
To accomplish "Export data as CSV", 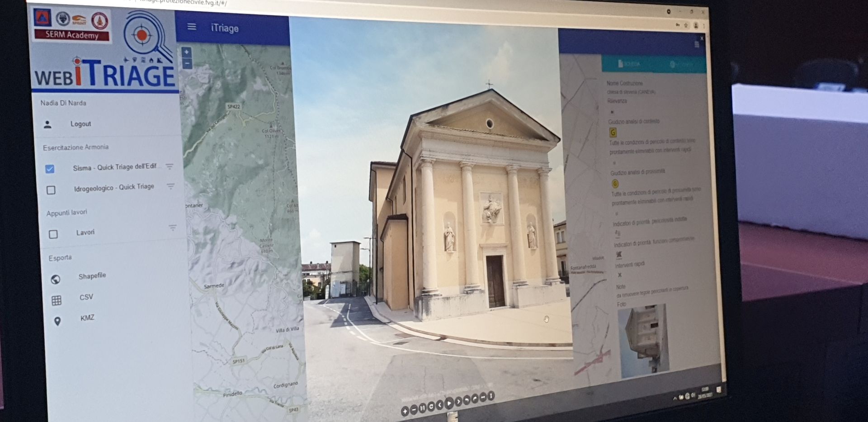I will (86, 297).
